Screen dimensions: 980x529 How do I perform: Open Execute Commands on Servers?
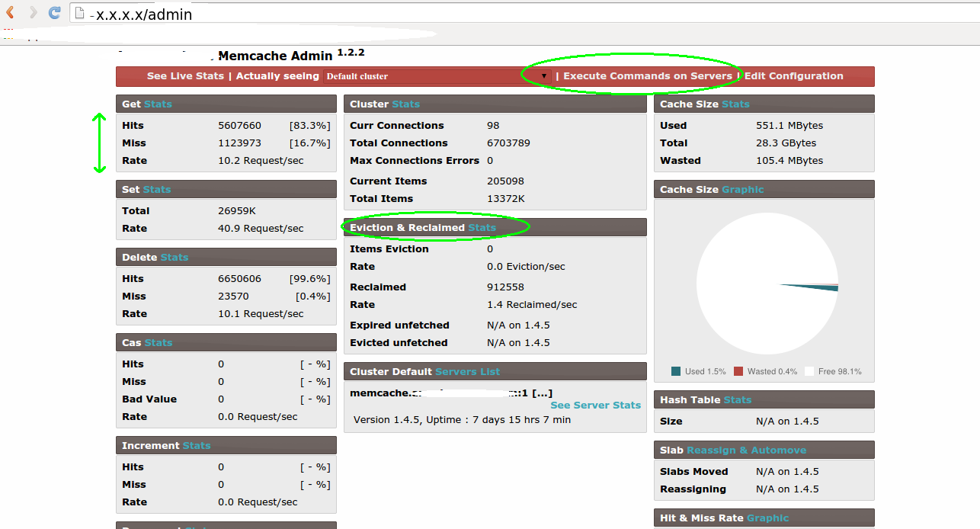point(648,76)
